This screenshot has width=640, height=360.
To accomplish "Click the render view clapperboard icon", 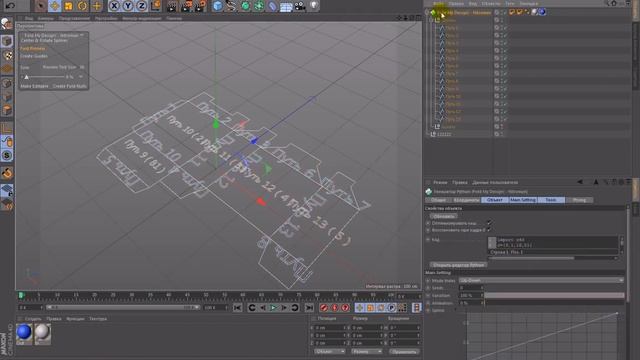I will coord(172,6).
